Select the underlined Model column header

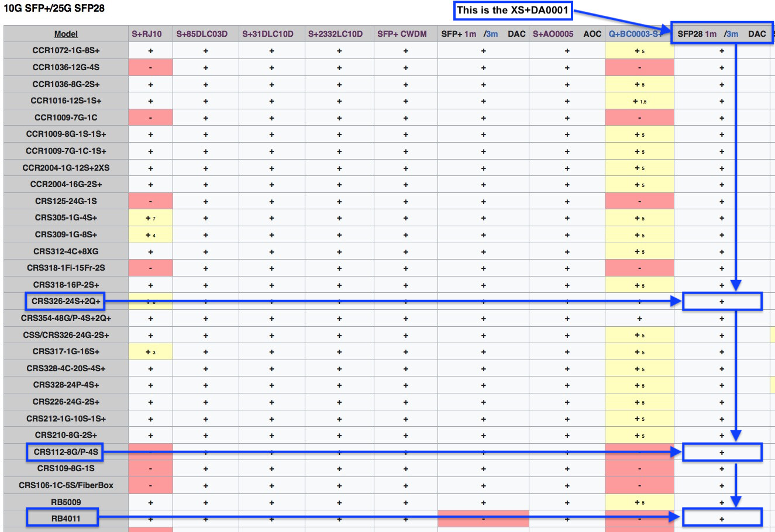click(66, 34)
